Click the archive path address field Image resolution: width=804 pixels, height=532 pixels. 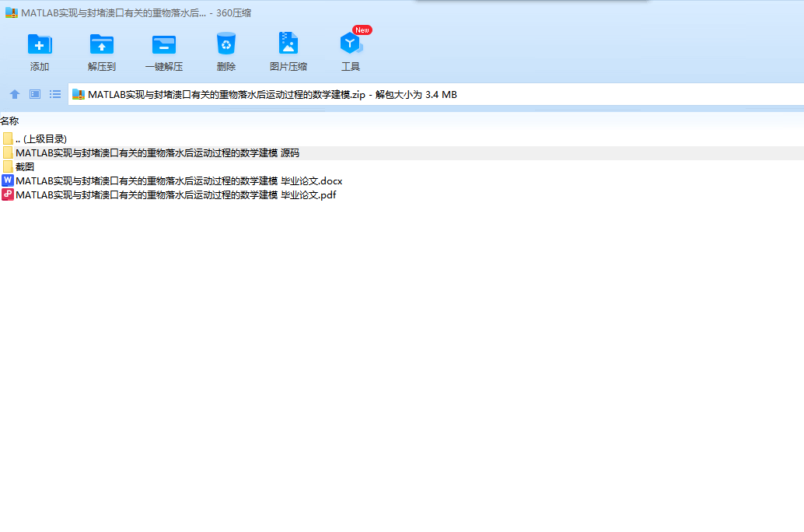(x=436, y=94)
